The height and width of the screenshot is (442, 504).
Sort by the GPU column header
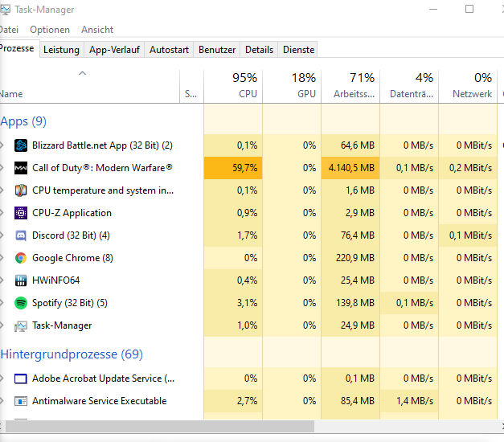click(x=292, y=86)
